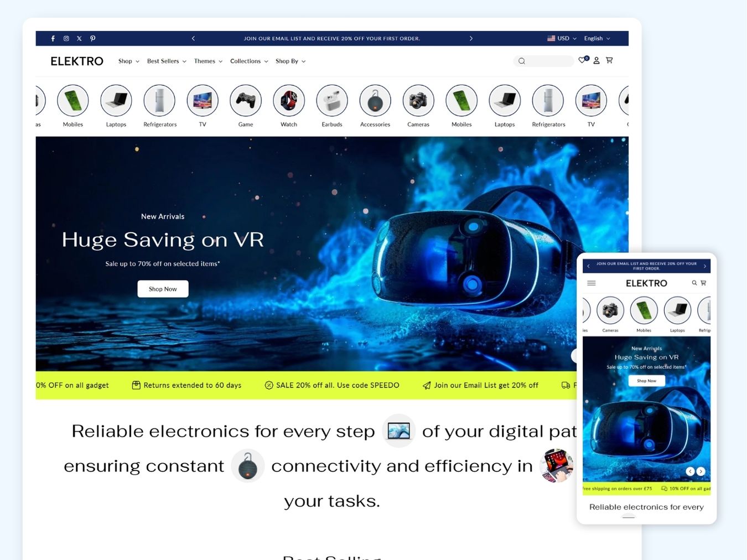Open the English language dropdown
This screenshot has width=747, height=560.
[x=596, y=38]
